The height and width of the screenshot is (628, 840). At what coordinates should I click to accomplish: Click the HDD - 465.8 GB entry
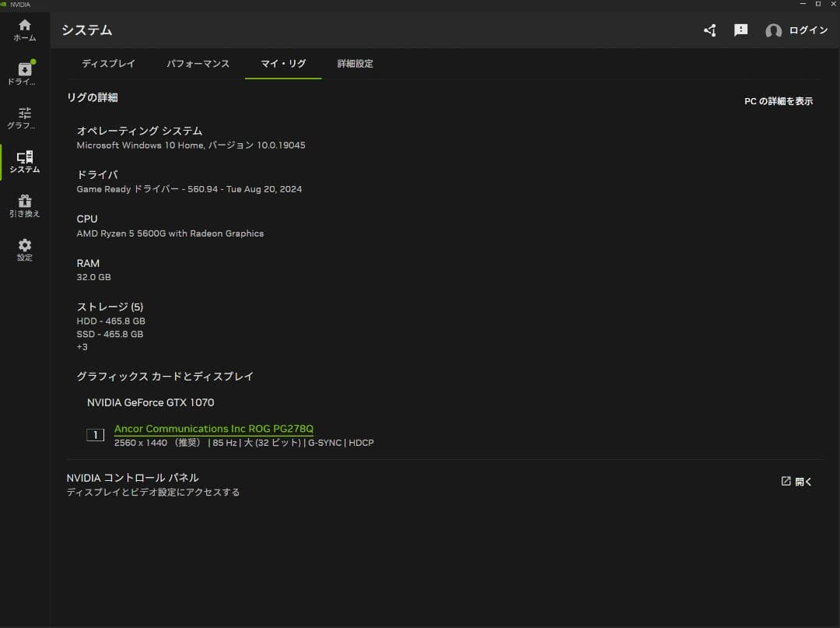(x=111, y=321)
